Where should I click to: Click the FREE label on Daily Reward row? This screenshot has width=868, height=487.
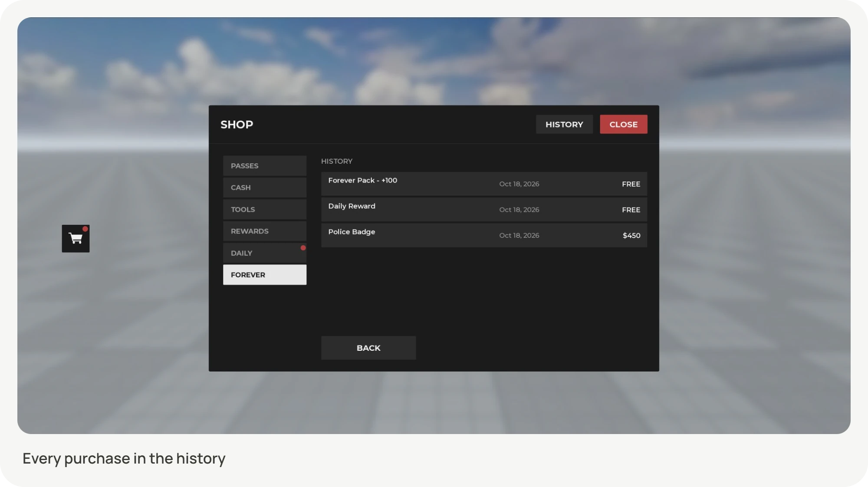pyautogui.click(x=631, y=210)
